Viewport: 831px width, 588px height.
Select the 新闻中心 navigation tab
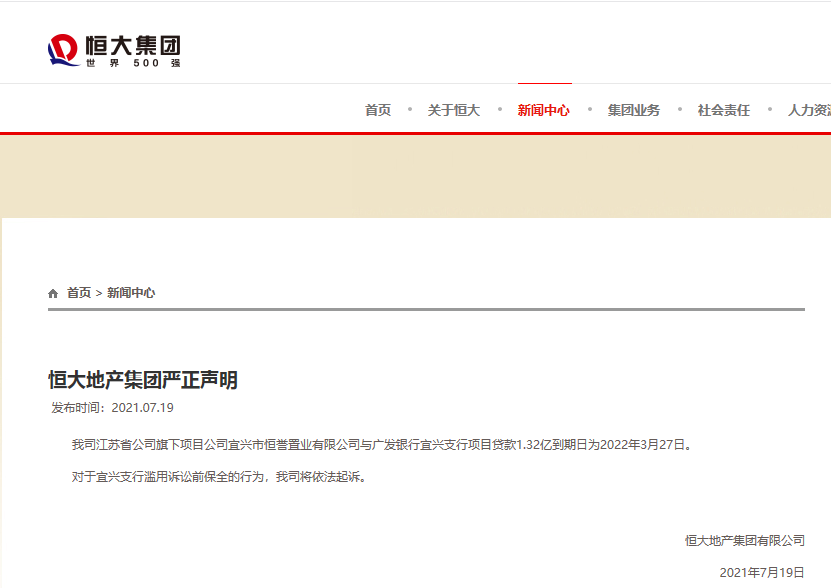(x=544, y=110)
